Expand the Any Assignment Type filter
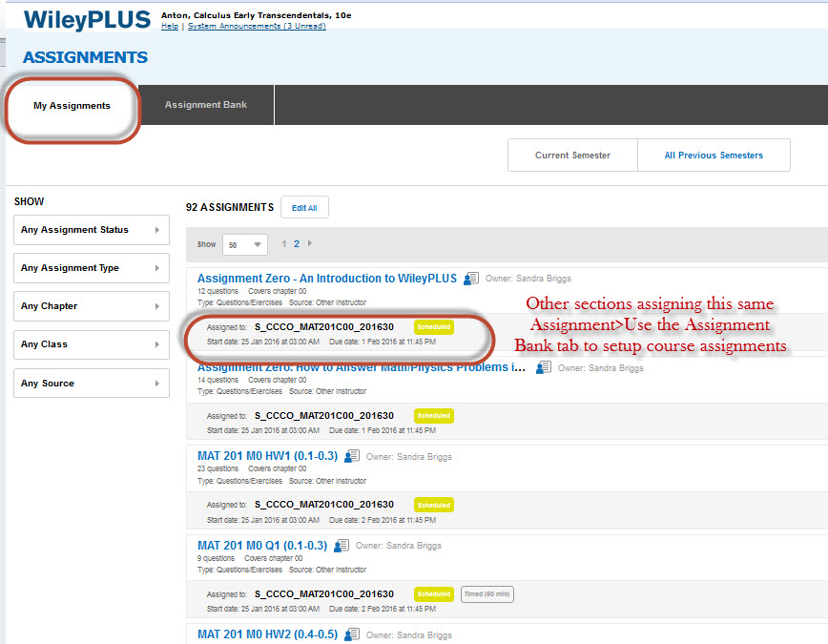828x644 pixels. tap(92, 268)
